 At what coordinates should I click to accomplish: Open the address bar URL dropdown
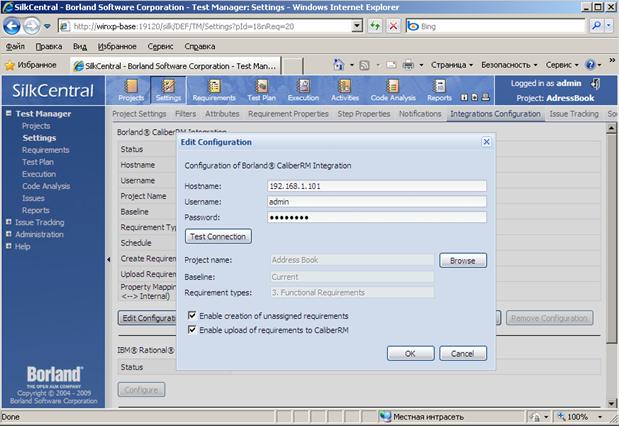point(357,26)
